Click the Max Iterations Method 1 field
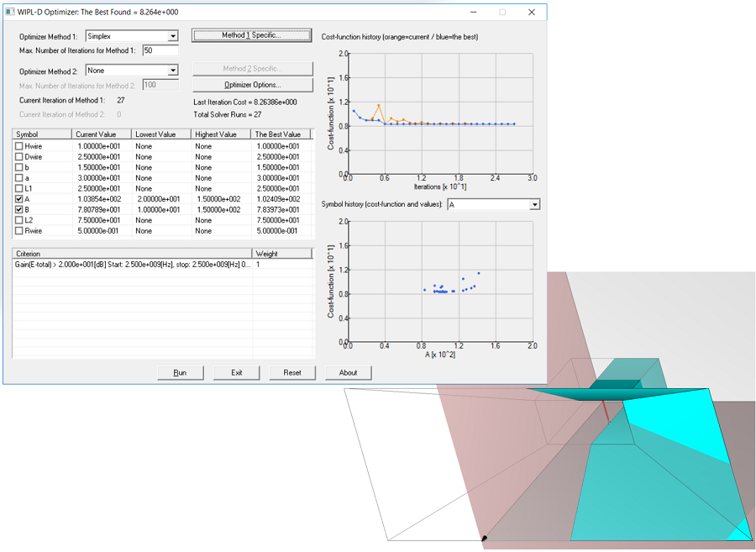The image size is (756, 552). [160, 51]
